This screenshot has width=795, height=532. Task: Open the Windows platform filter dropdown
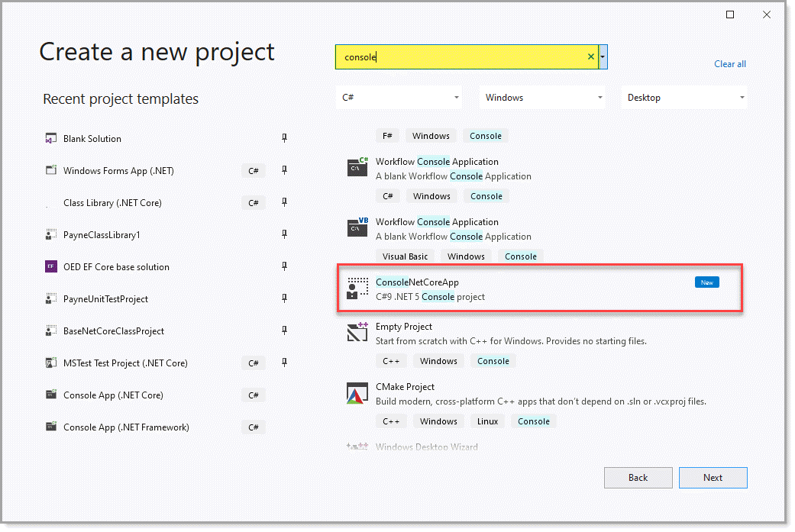542,97
